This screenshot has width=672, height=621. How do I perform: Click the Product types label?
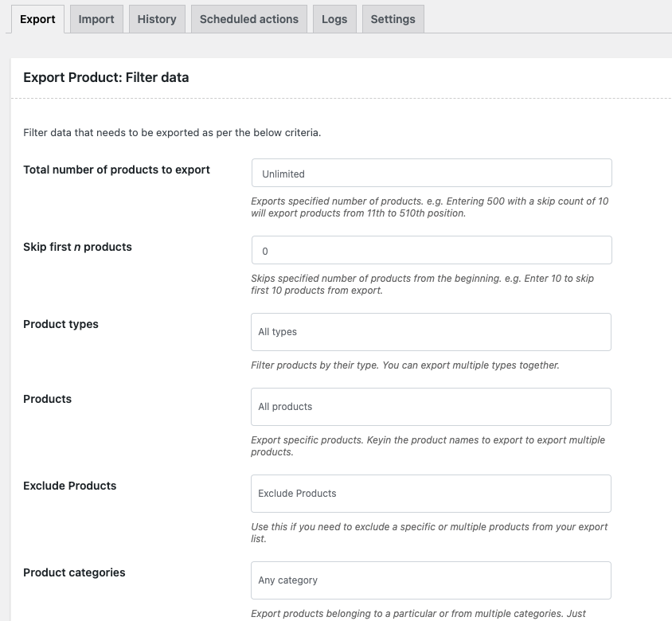tap(61, 324)
